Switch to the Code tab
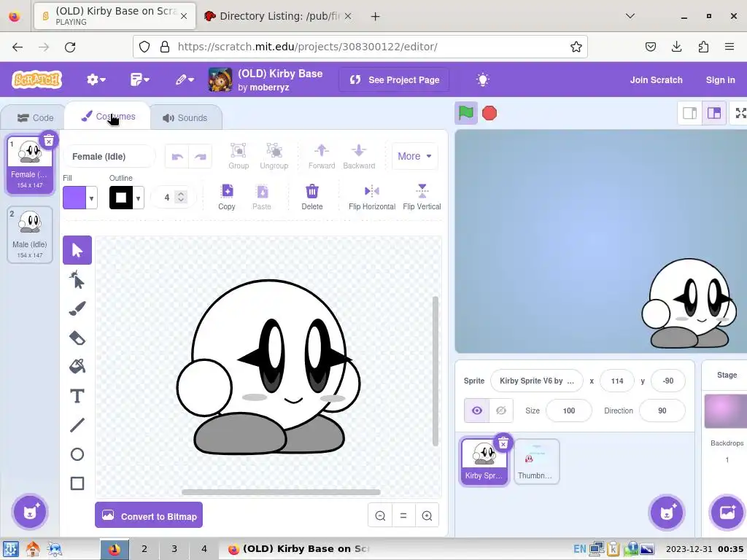747x560 pixels. [x=35, y=117]
